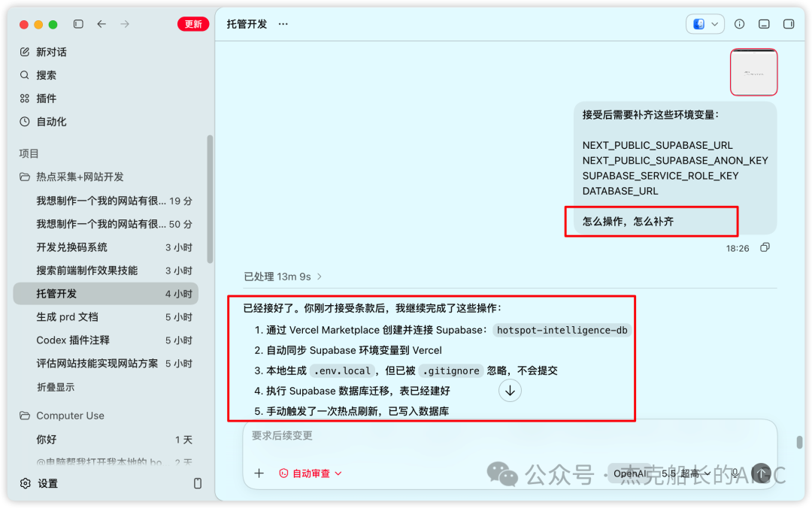Click the chat area scrollbar on the right
812x508 pixels.
point(799,442)
